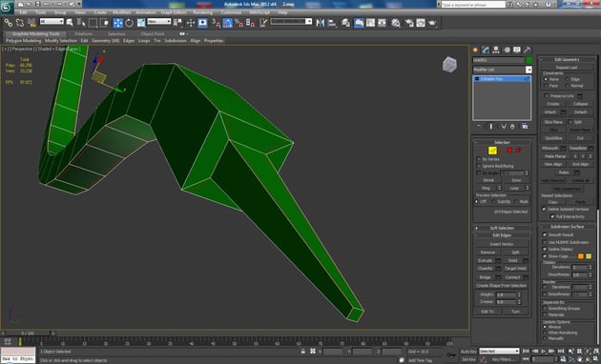Open the selection filter dropdown
Image resolution: width=601 pixels, height=364 pixels.
52,22
